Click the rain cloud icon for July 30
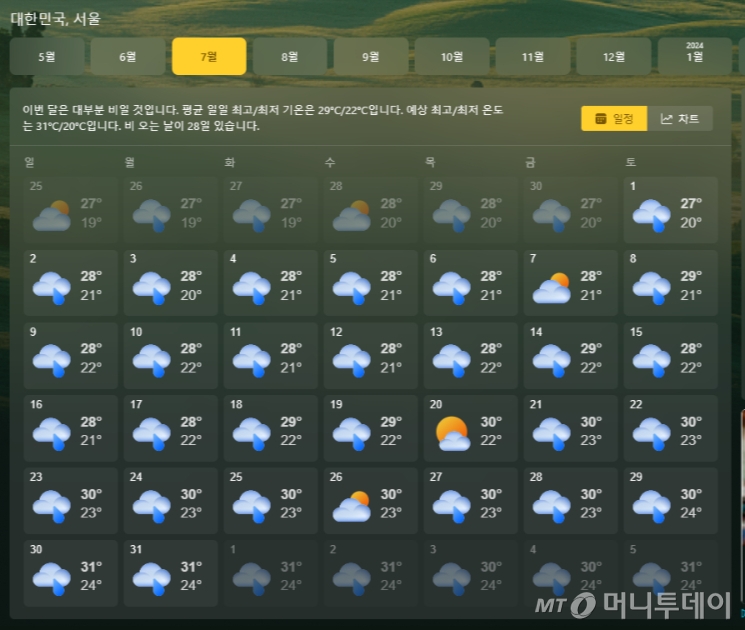This screenshot has height=630, width=745. (52, 578)
